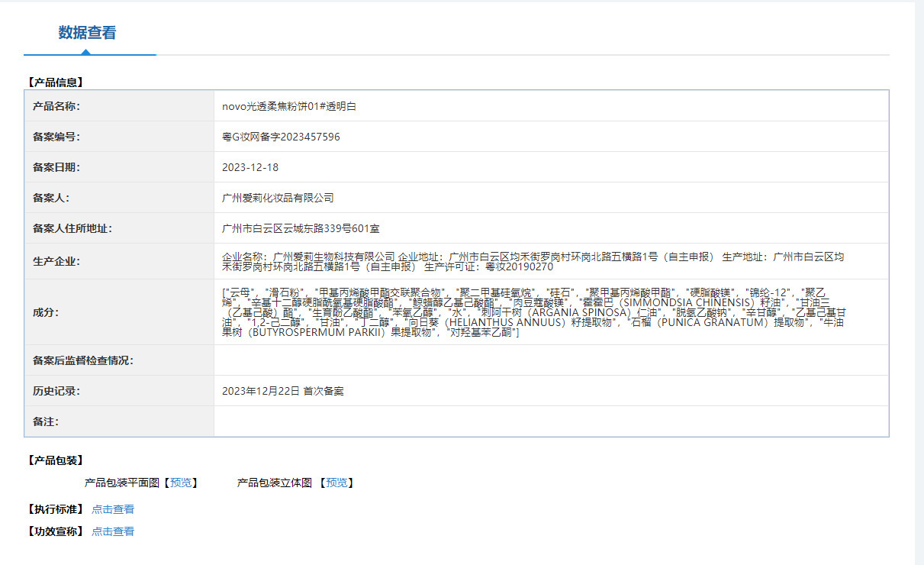924x565 pixels.
Task: Select filing date 2023-12-18
Action: click(x=250, y=167)
